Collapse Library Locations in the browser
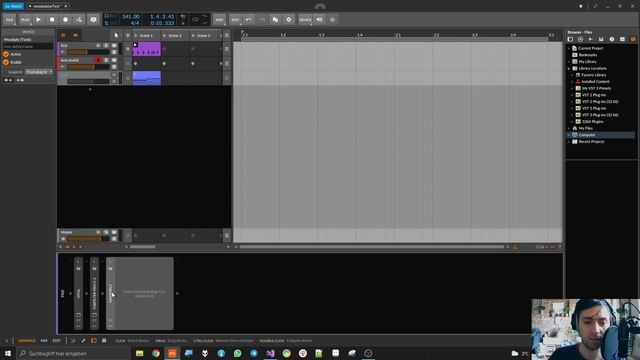This screenshot has height=360, width=640. (569, 68)
